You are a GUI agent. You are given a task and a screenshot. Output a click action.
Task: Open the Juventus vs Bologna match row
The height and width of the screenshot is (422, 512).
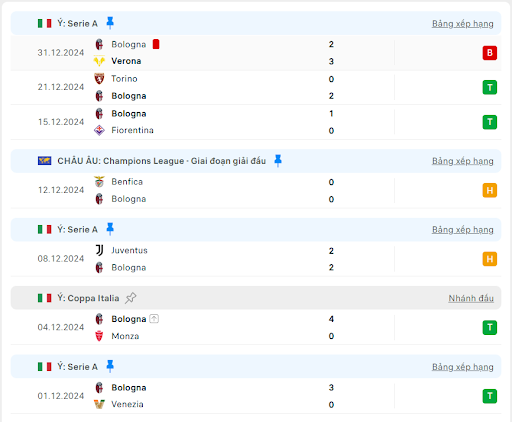click(256, 259)
